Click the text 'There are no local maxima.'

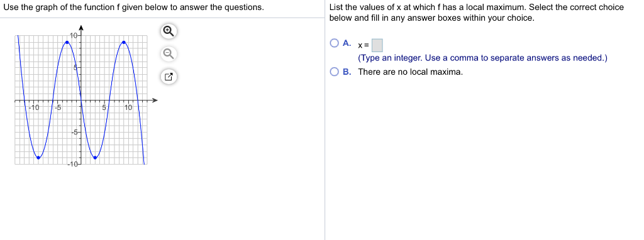pos(410,72)
